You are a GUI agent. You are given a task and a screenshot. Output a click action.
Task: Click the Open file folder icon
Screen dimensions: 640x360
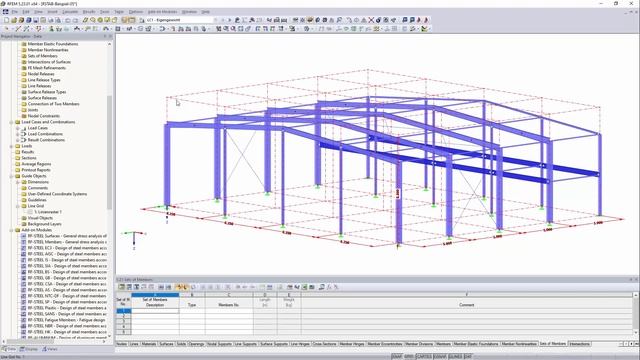point(14,20)
